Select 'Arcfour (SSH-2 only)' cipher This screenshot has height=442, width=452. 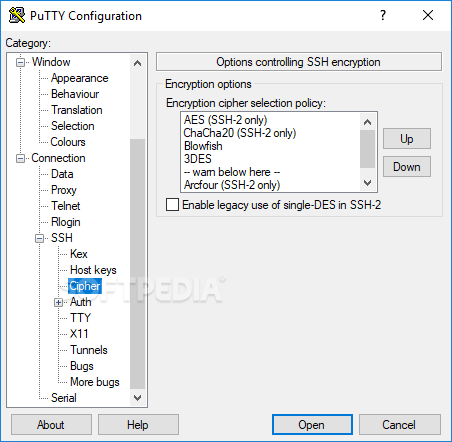point(232,185)
